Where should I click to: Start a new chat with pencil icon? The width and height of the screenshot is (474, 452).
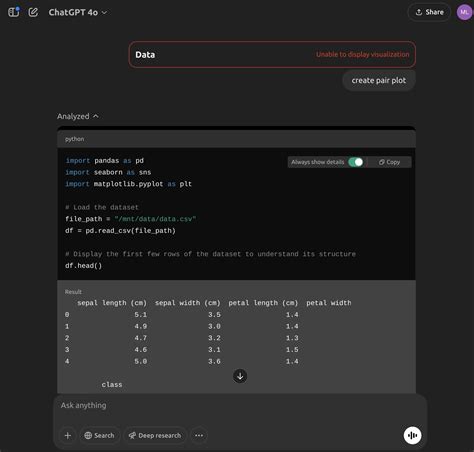click(33, 12)
